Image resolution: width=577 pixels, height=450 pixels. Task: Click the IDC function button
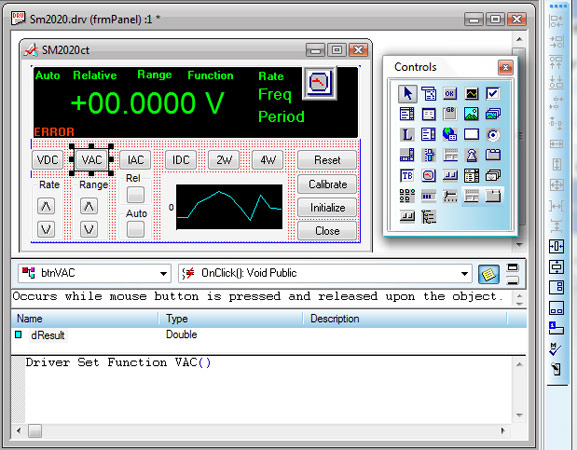point(181,160)
